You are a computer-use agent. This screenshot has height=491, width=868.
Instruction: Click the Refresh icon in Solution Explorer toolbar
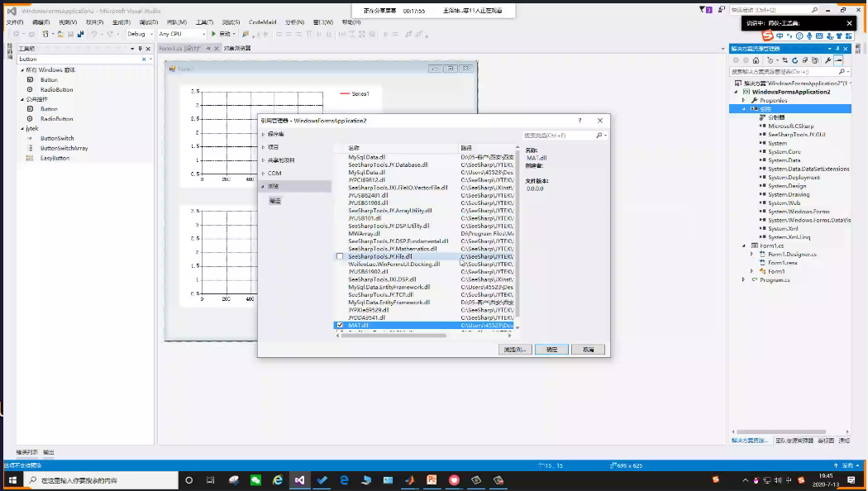click(794, 60)
